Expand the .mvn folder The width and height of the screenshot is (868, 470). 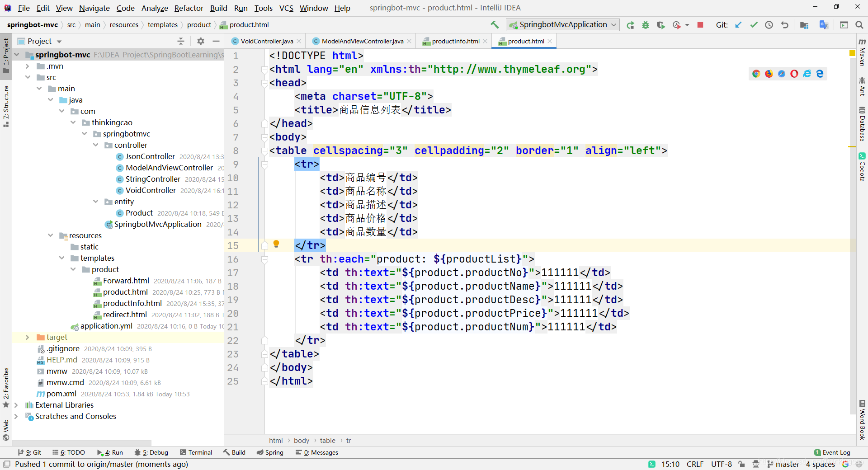[x=28, y=66]
